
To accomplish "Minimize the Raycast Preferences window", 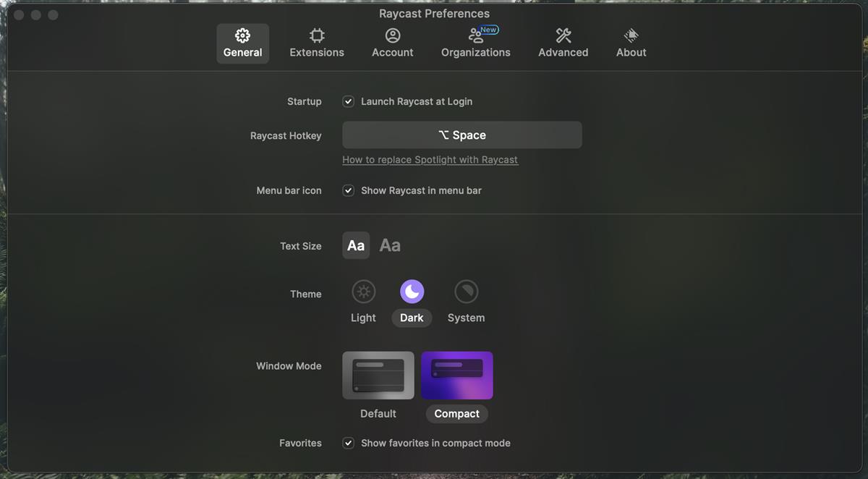I will click(x=35, y=15).
